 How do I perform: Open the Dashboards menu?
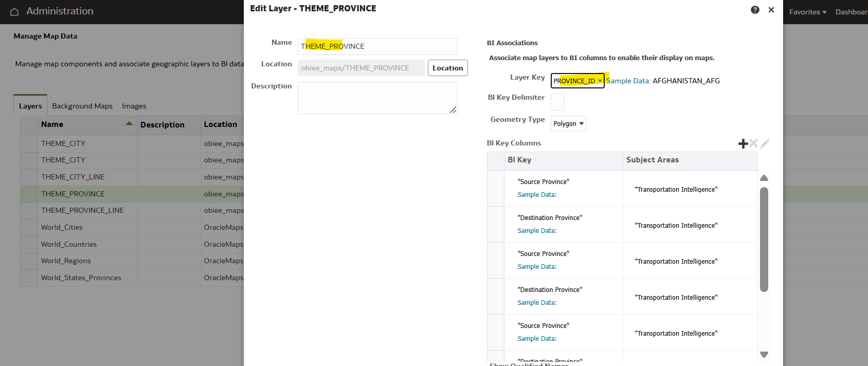pos(852,12)
